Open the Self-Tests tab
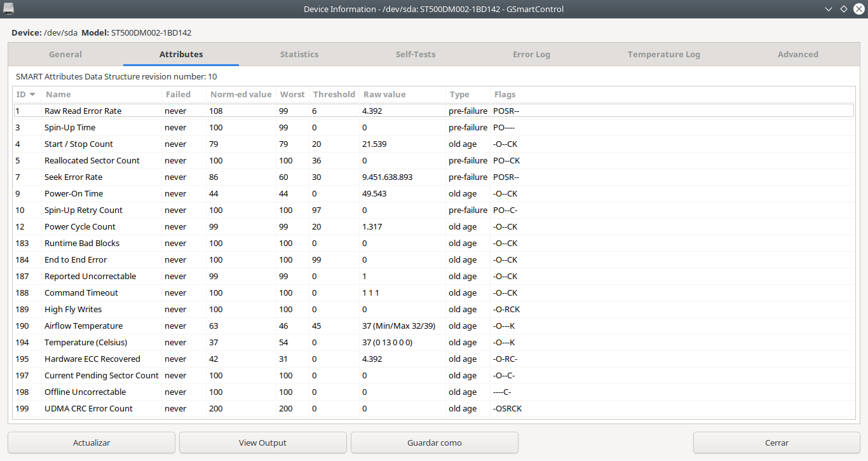This screenshot has height=461, width=868. pos(416,54)
